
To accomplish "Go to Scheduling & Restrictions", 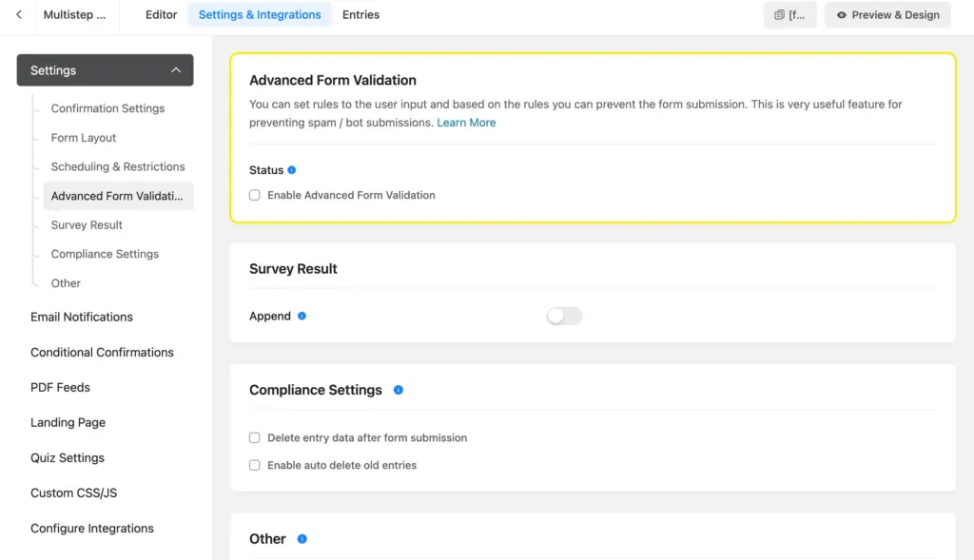I will coord(118,166).
